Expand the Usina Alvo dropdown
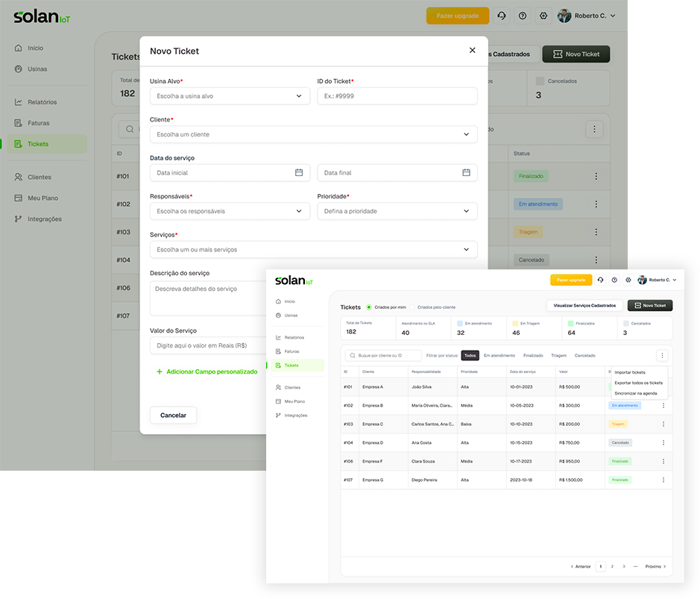Screen dimensions: 700x599 point(230,96)
